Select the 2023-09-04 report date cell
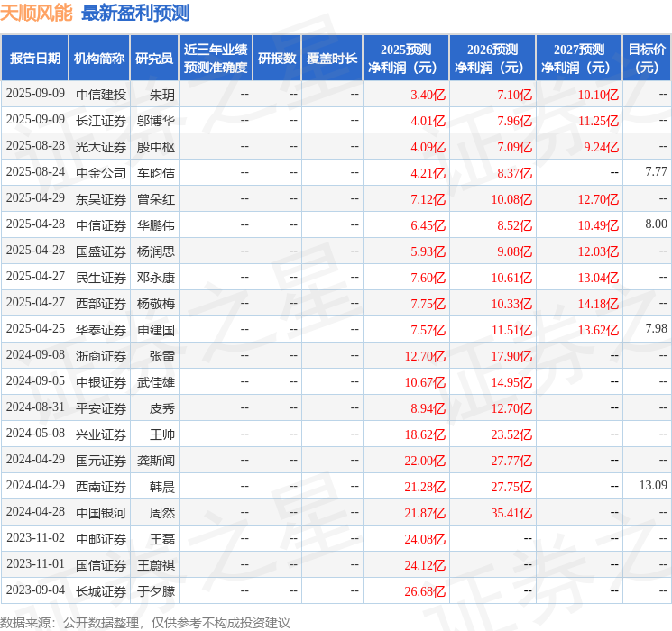Image resolution: width=672 pixels, height=631 pixels. pos(35,590)
